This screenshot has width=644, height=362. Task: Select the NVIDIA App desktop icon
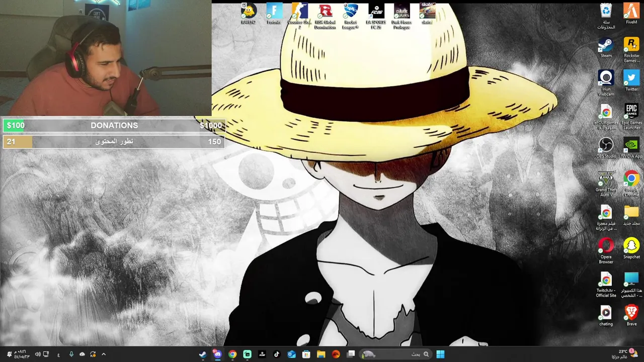[x=631, y=148]
